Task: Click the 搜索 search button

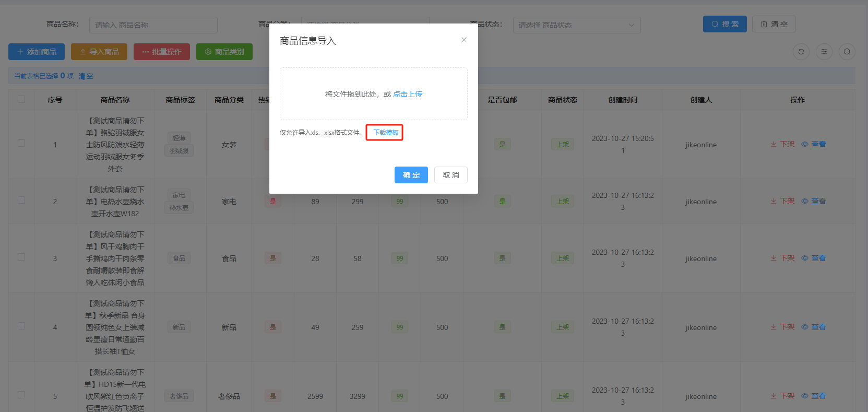Action: coord(724,24)
